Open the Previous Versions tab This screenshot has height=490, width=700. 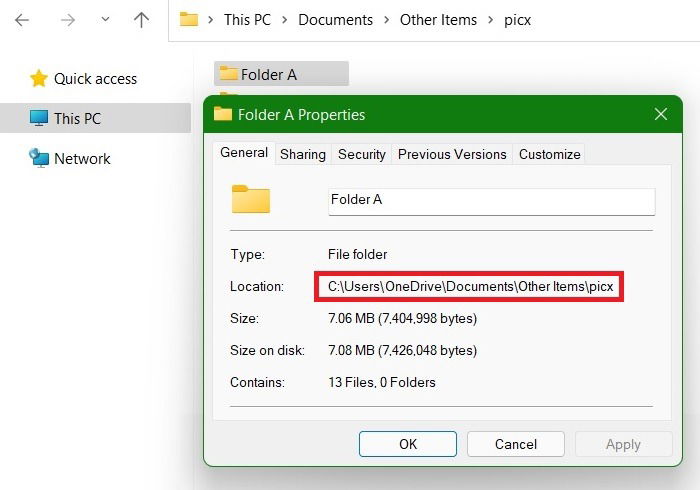coord(452,154)
